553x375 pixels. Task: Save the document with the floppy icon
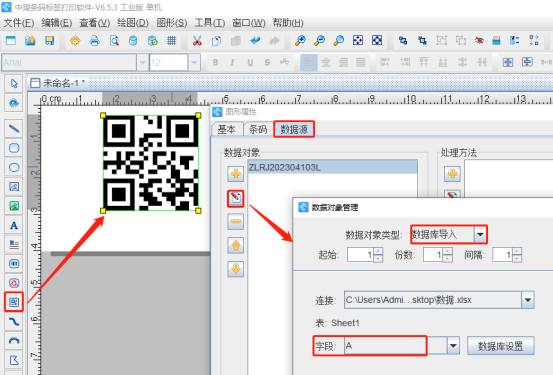(49, 41)
